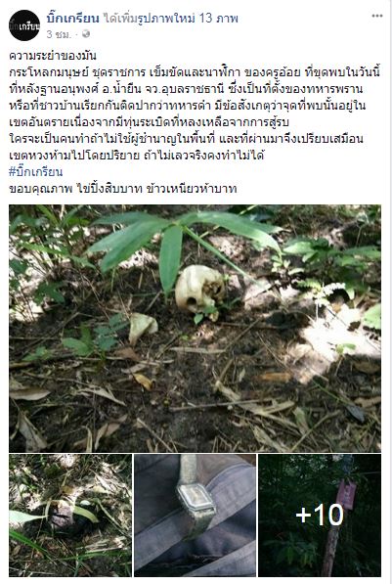
Task: Open the บิ๊กเกรียน page name link
Action: [x=73, y=18]
